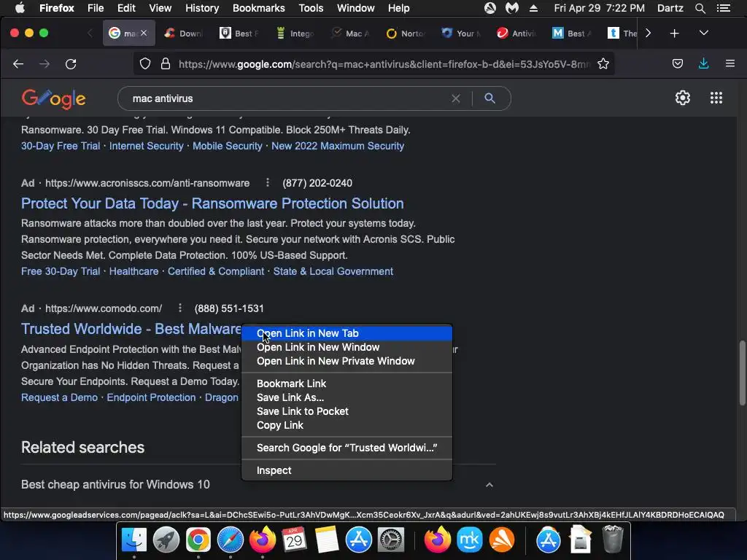Screen dimensions: 747x560
Task: Open the Tools menu in the menu bar
Action: click(311, 8)
